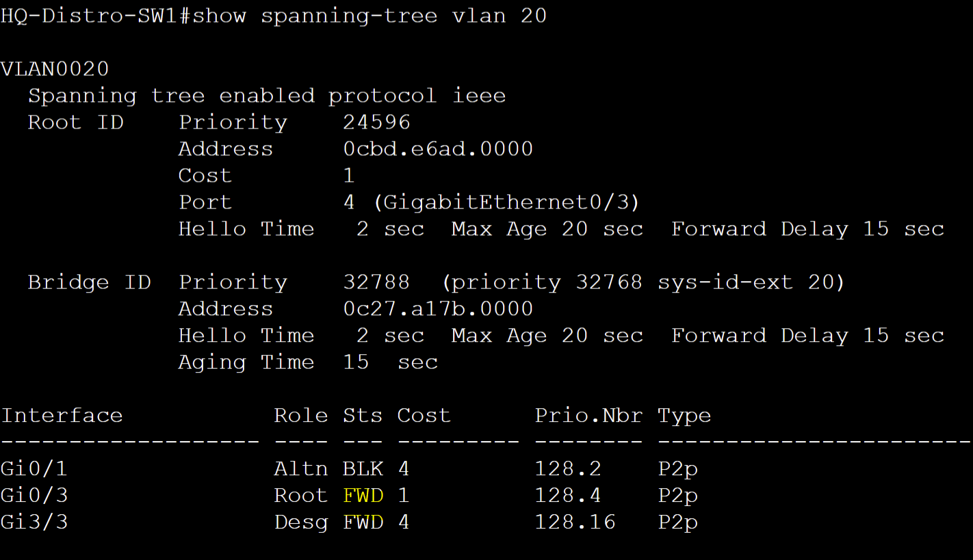The image size is (973, 560).
Task: Select the root priority value 24596
Action: (376, 122)
